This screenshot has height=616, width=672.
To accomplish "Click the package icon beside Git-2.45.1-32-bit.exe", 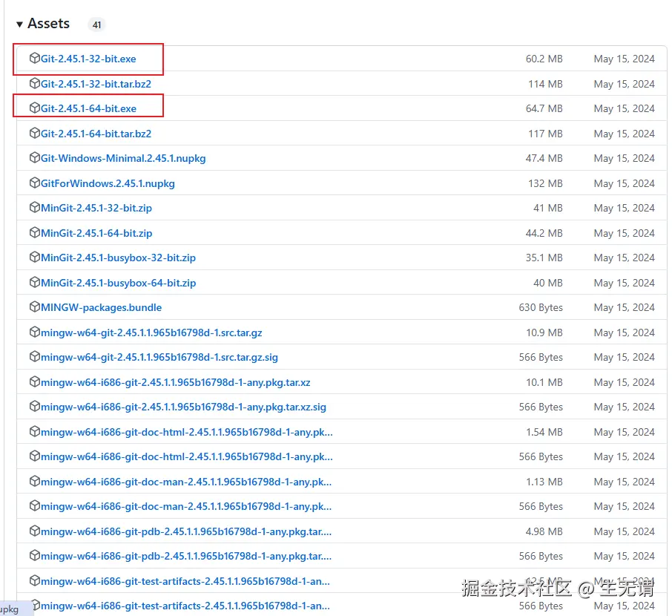I will tap(35, 58).
